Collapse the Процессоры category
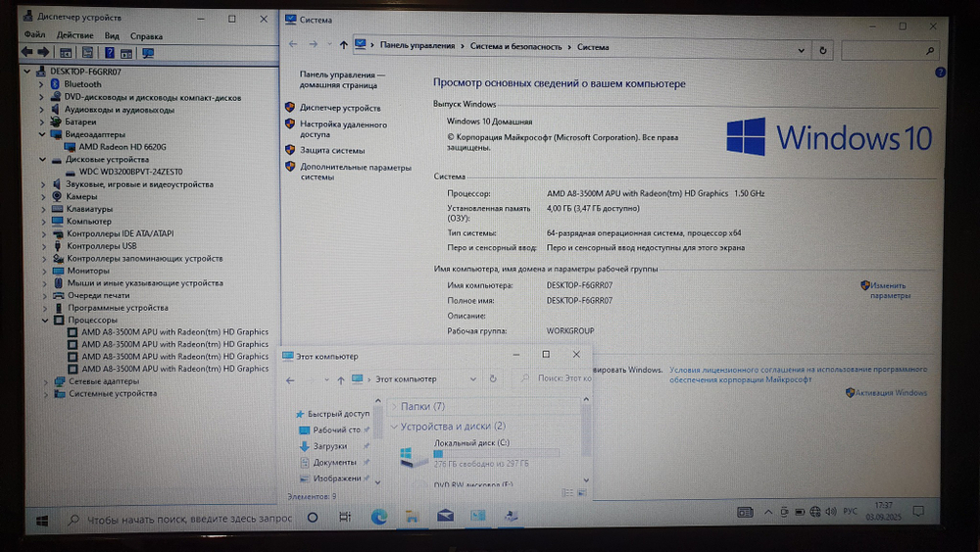Image resolution: width=980 pixels, height=552 pixels. (45, 320)
